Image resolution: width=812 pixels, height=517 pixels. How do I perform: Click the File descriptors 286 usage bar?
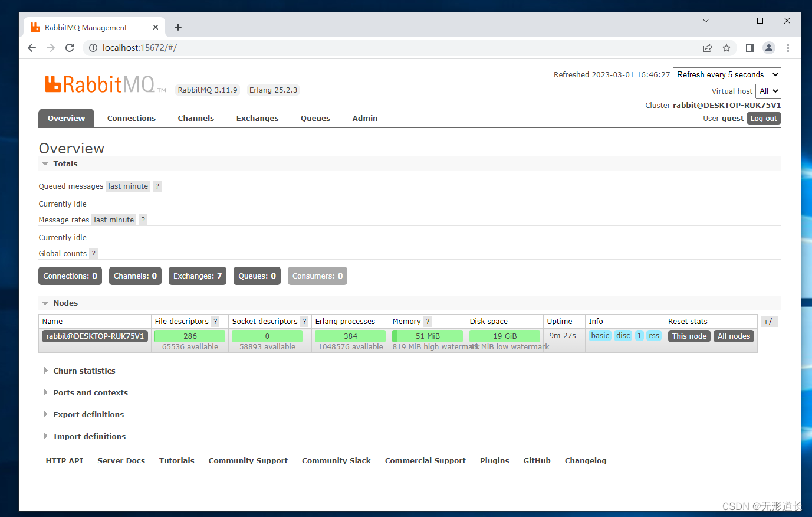click(190, 336)
